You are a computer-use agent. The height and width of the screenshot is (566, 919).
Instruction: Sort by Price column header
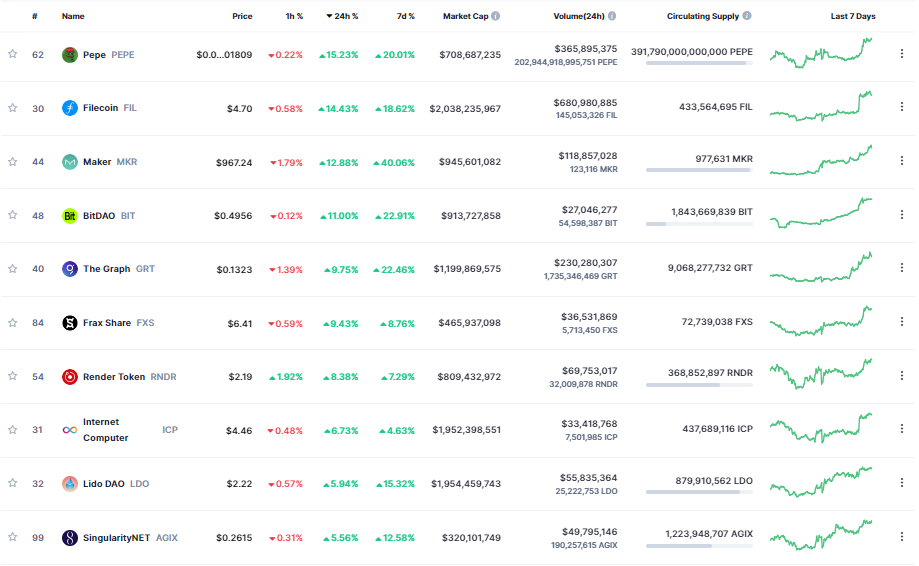242,16
